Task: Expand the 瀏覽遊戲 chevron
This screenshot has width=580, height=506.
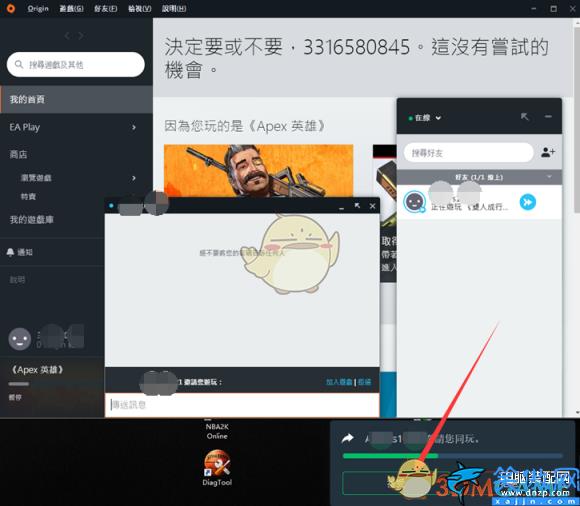Action: pos(134,178)
